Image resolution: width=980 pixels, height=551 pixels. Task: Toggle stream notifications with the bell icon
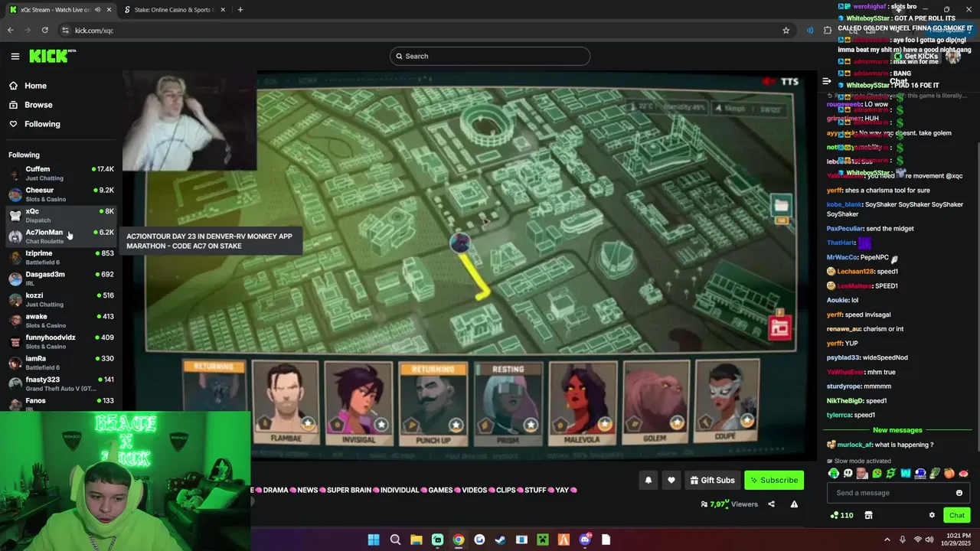pyautogui.click(x=648, y=480)
